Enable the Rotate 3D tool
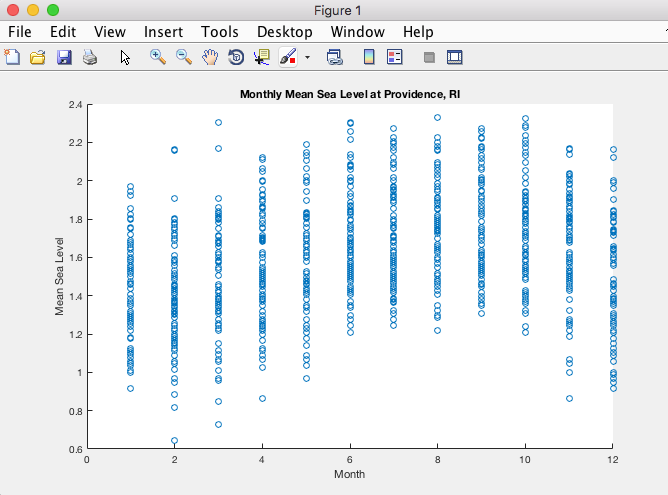The width and height of the screenshot is (668, 495). (236, 57)
